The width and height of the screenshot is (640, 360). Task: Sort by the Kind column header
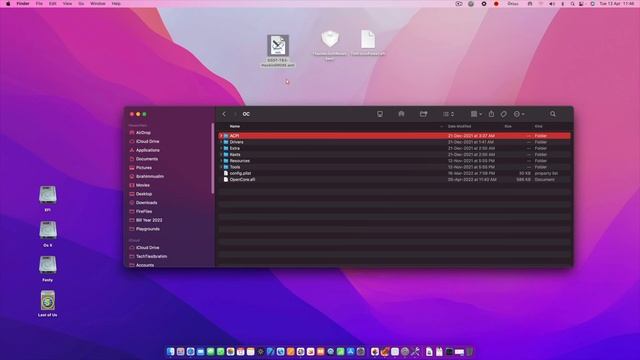(538, 126)
